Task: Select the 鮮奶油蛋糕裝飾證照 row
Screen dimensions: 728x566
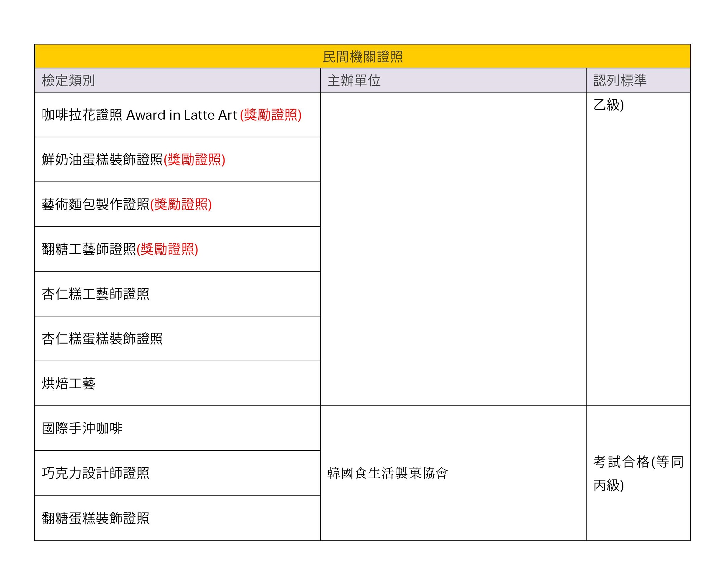Action: click(102, 160)
